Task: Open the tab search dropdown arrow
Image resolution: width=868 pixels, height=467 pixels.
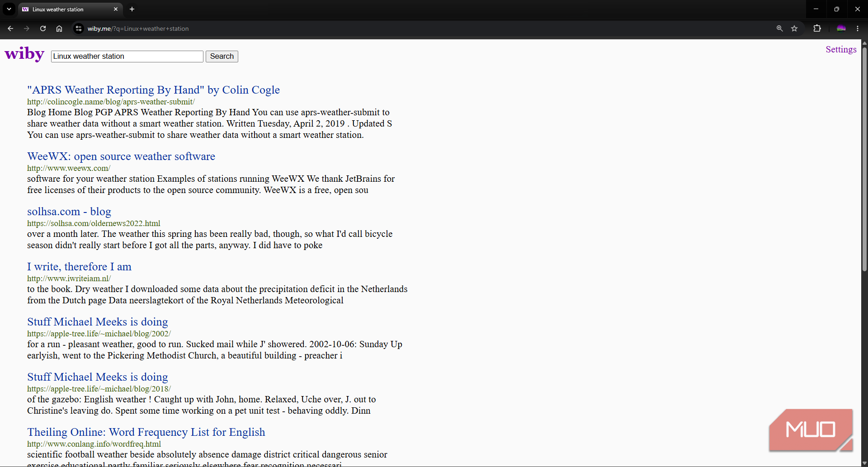Action: point(9,9)
